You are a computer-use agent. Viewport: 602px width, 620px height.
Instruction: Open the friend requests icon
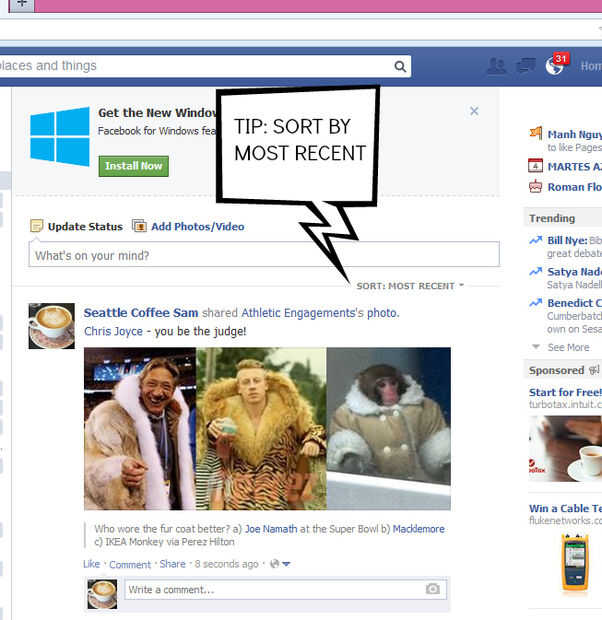[496, 66]
